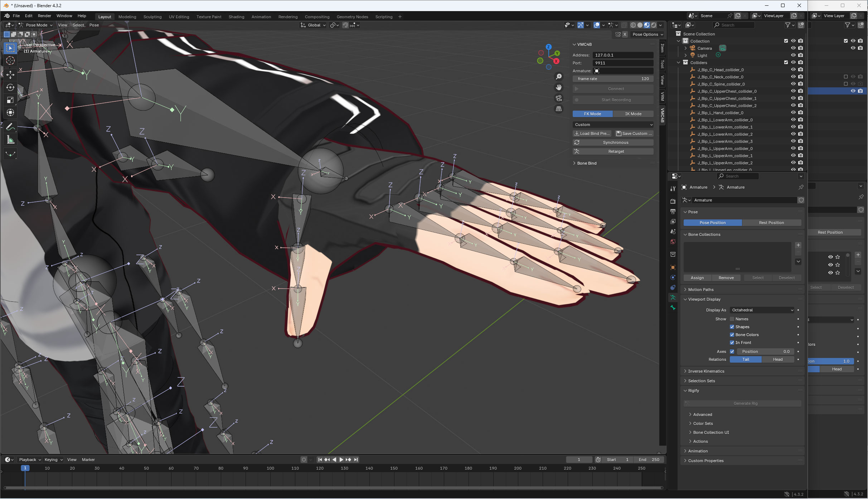
Task: Expand the Inverse Kinematics section
Action: point(706,371)
